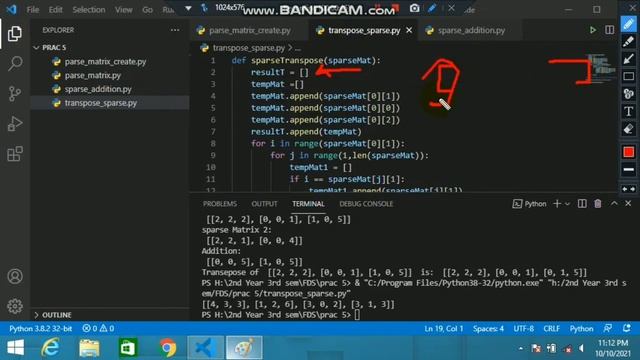Click the feedback icon in status bar

(x=608, y=328)
